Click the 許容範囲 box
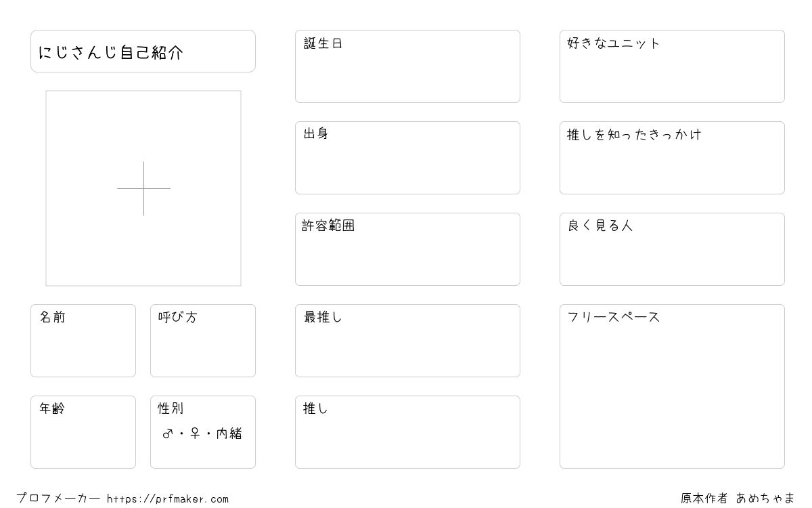 coord(407,249)
